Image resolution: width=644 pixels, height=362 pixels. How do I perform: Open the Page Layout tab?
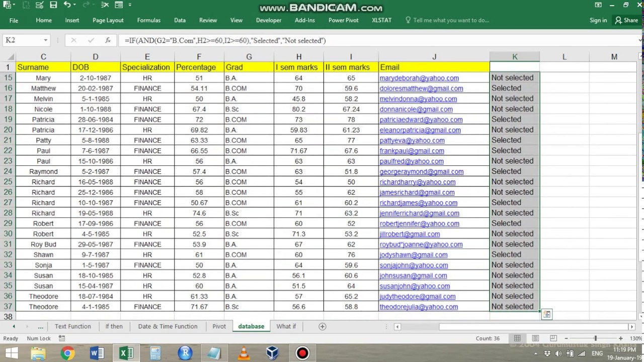(x=108, y=20)
